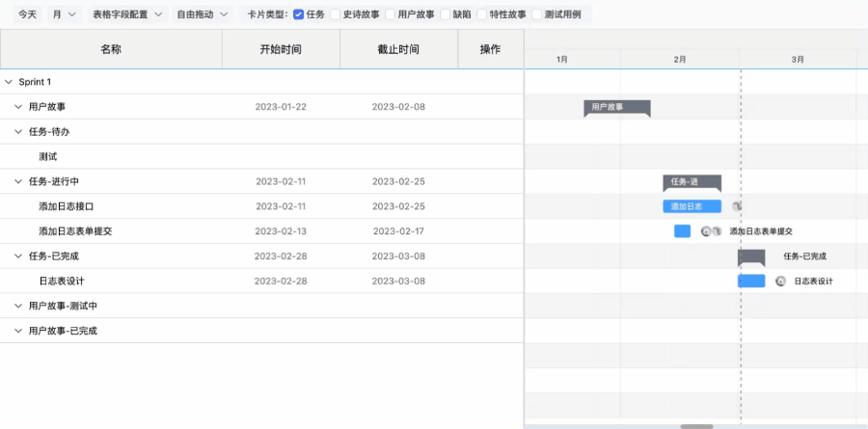The width and height of the screenshot is (868, 429).
Task: Select the gray 任务-进 group bar
Action: point(692,181)
